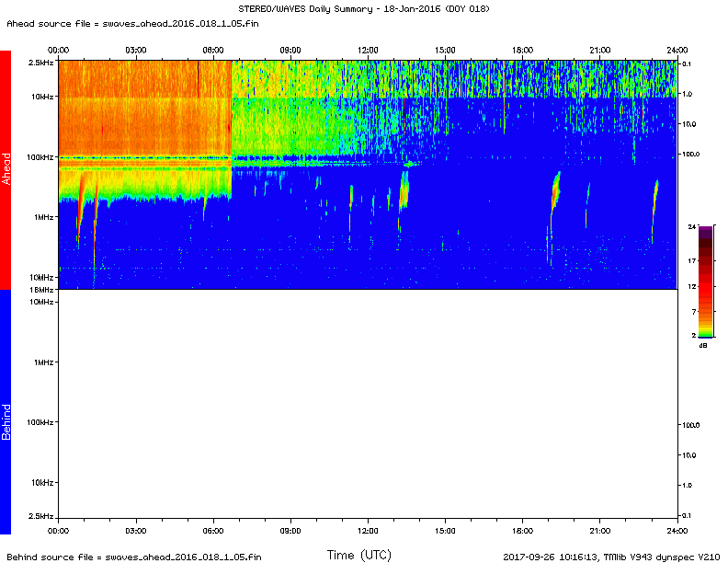Click the red radio burst near 19:15
The height and width of the screenshot is (563, 728).
(x=555, y=193)
